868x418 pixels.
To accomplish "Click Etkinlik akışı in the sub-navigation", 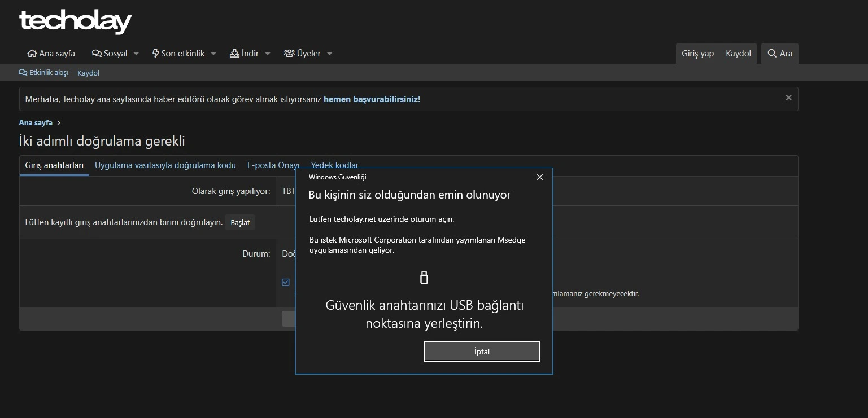I will [x=43, y=73].
